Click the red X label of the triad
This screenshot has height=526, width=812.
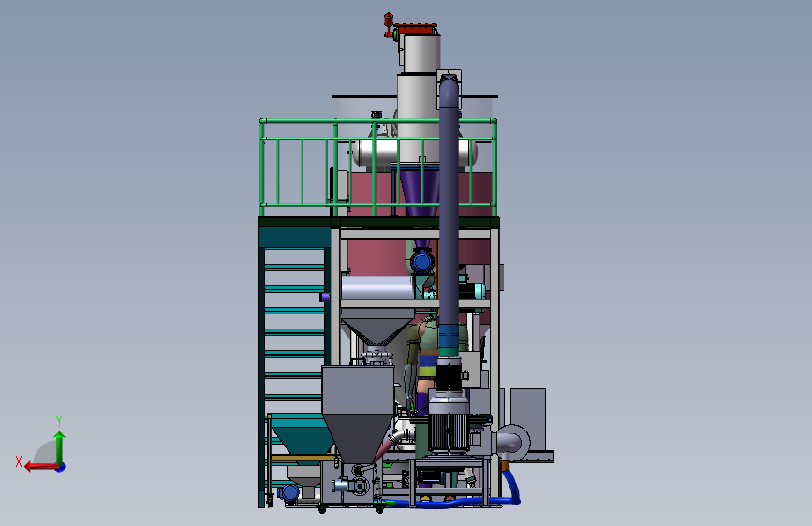pyautogui.click(x=19, y=461)
